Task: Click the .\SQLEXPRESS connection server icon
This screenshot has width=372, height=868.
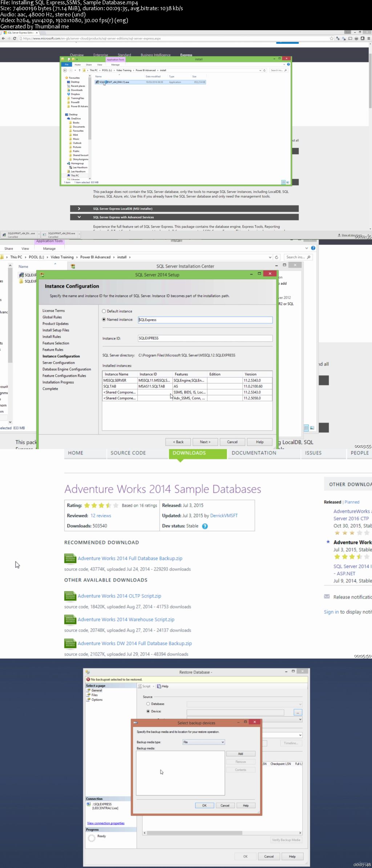Action: tap(89, 804)
